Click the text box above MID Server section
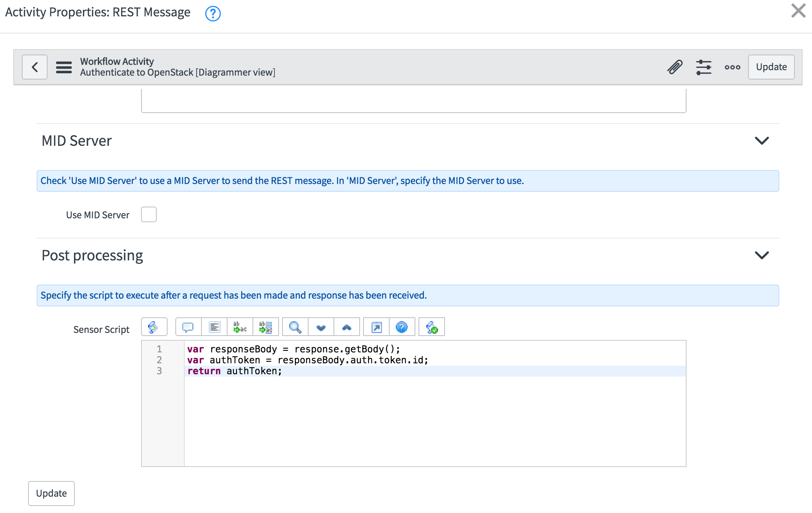 413,101
